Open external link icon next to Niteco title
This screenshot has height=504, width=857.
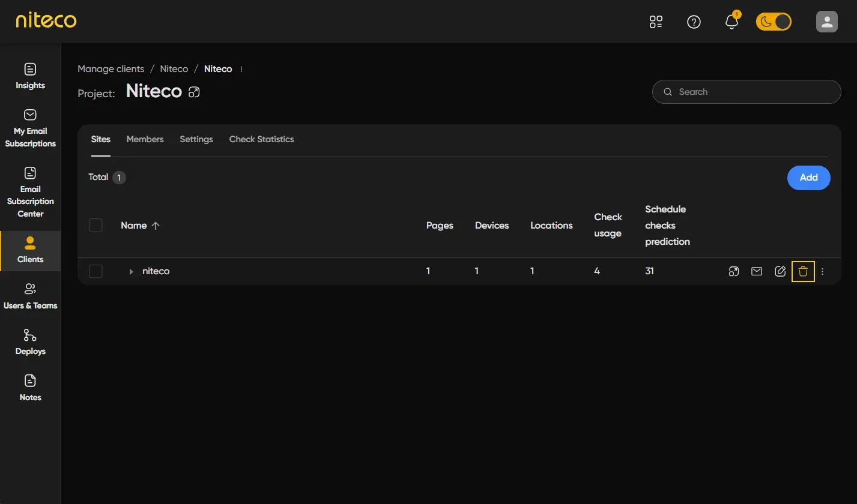pyautogui.click(x=194, y=92)
